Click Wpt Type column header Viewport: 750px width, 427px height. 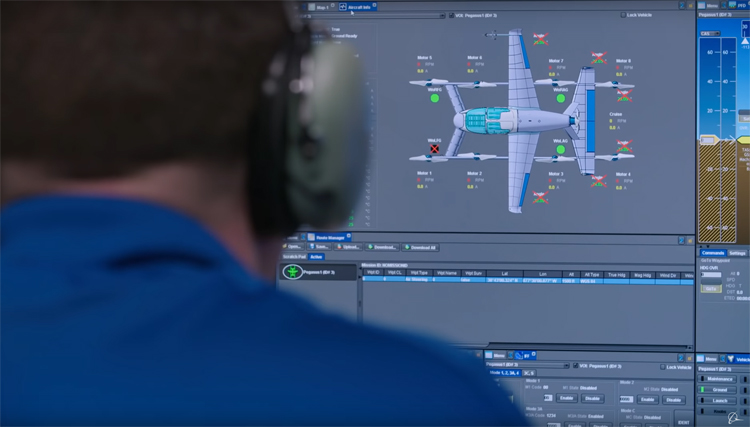tap(419, 273)
